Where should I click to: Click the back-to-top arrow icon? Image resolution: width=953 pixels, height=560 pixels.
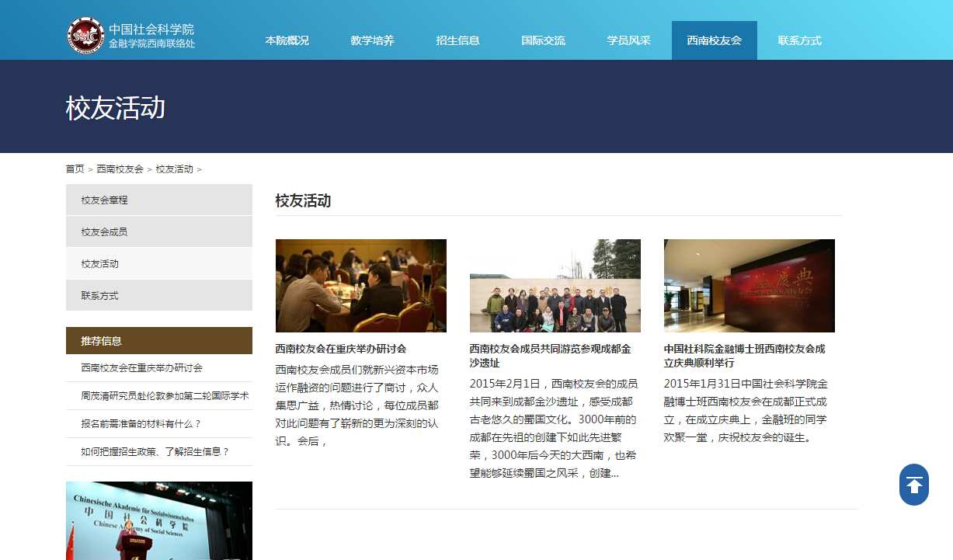coord(914,485)
